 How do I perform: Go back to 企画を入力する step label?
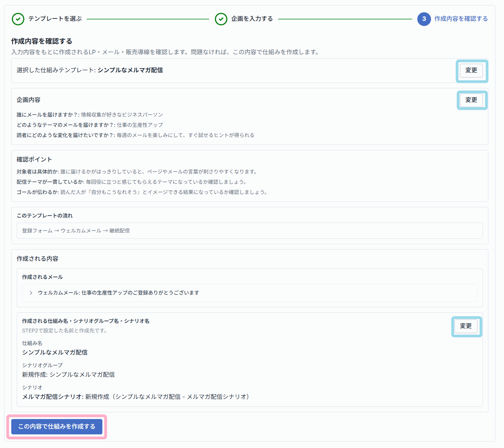(252, 19)
